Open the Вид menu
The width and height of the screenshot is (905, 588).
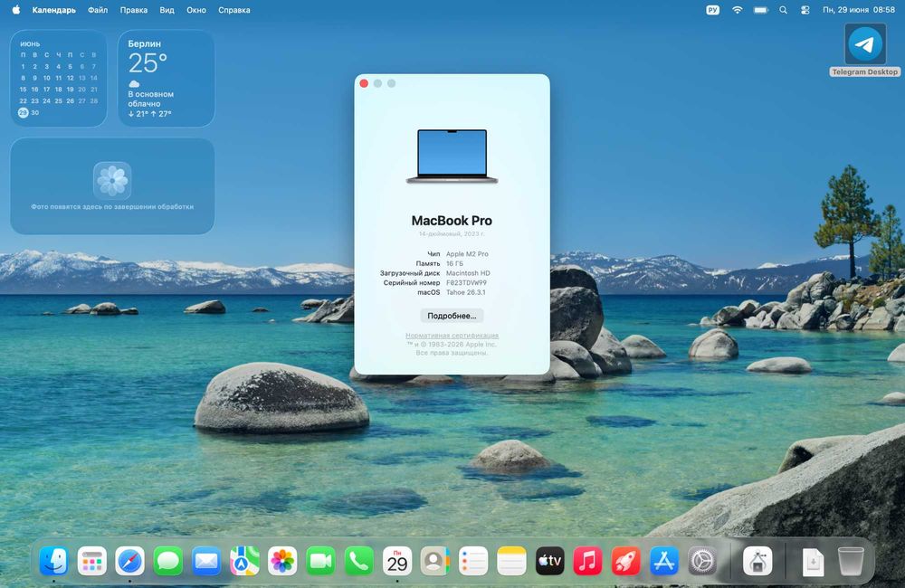point(167,10)
